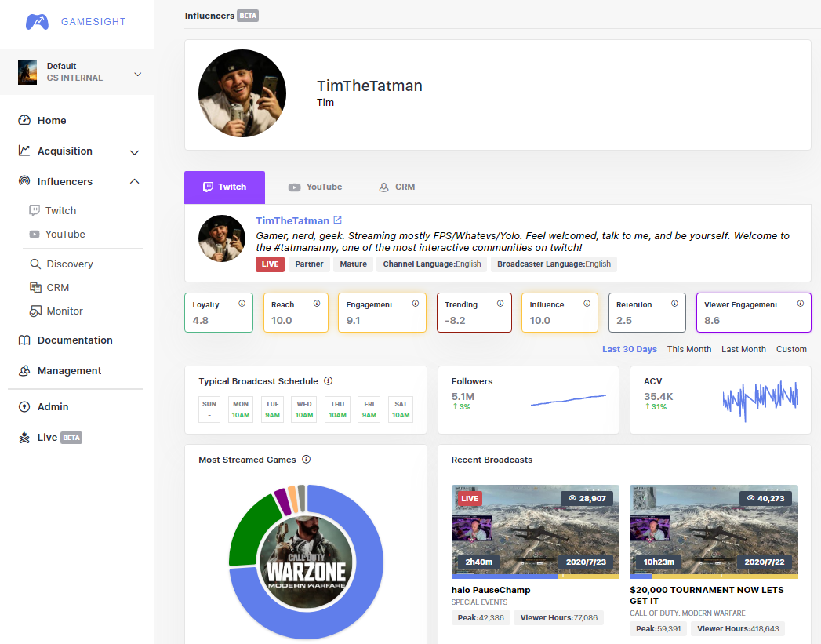
Task: Click Broadcaster Language English tag
Action: [x=554, y=264]
